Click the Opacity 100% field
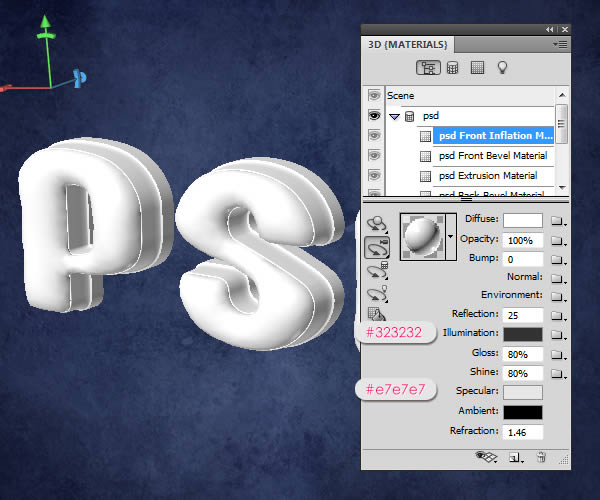 click(x=523, y=240)
